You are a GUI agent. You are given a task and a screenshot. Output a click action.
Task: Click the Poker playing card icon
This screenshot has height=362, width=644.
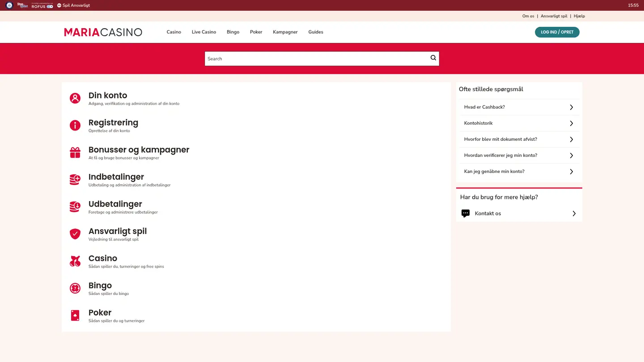75,316
